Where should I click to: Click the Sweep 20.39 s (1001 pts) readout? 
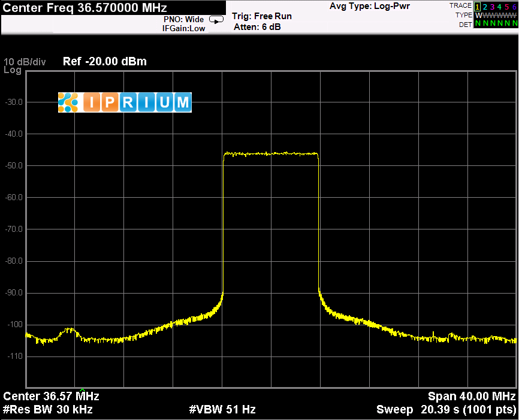pyautogui.click(x=446, y=409)
